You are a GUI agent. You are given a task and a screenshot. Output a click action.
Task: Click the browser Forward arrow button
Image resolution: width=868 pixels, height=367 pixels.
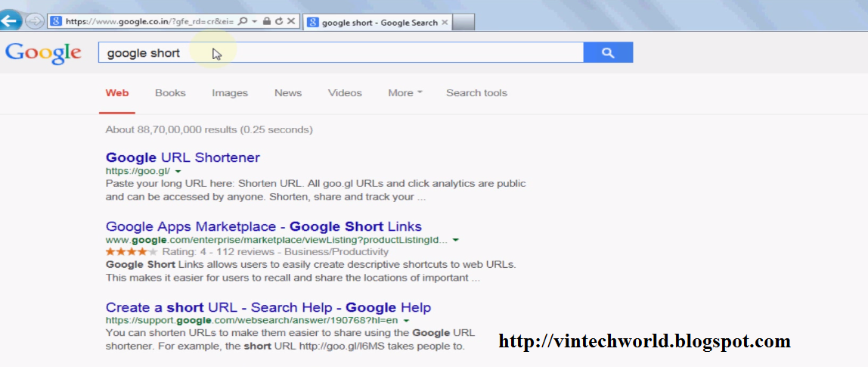(34, 22)
